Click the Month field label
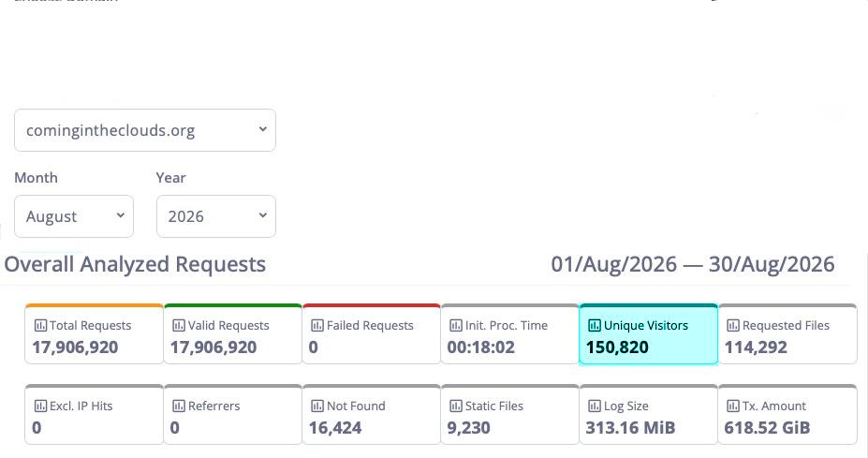868x458 pixels. point(36,178)
